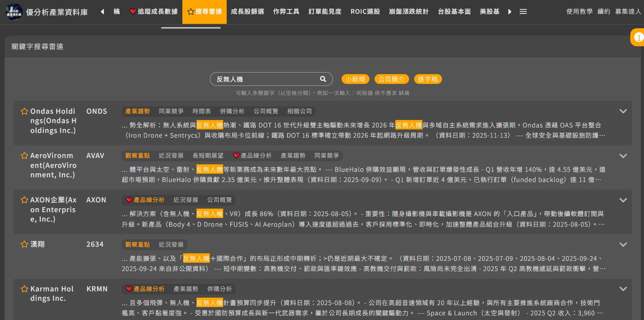Open the hamburger menu icon

[x=523, y=12]
